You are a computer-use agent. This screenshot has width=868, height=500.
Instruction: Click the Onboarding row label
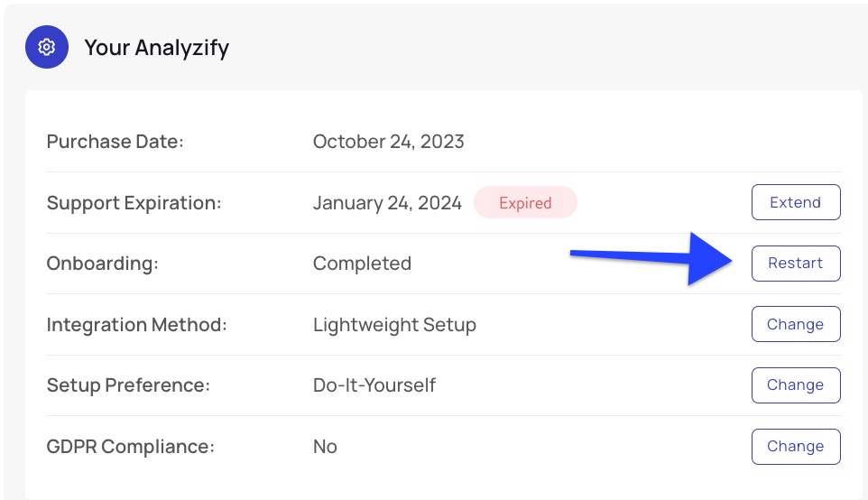point(103,264)
